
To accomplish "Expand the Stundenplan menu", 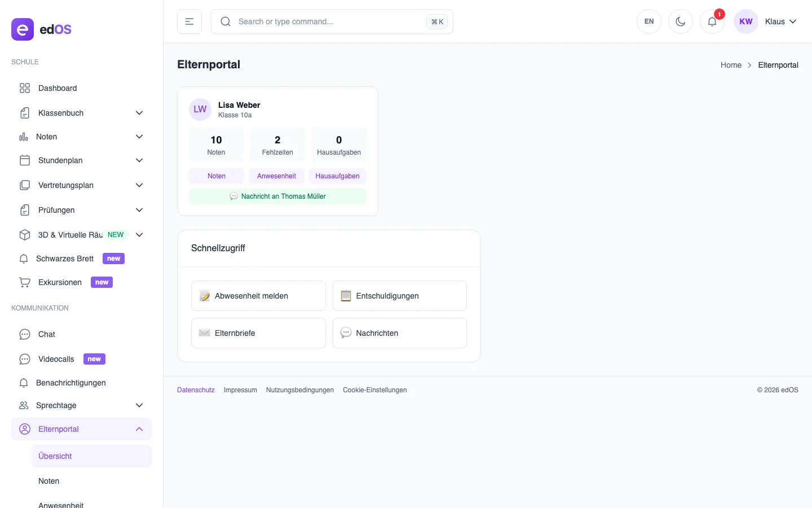I will click(139, 160).
